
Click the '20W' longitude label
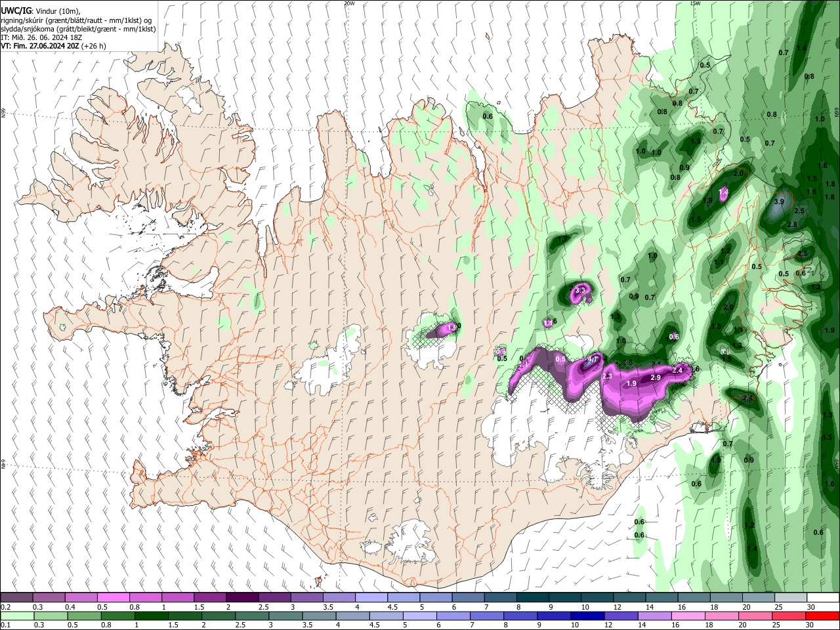click(x=349, y=3)
